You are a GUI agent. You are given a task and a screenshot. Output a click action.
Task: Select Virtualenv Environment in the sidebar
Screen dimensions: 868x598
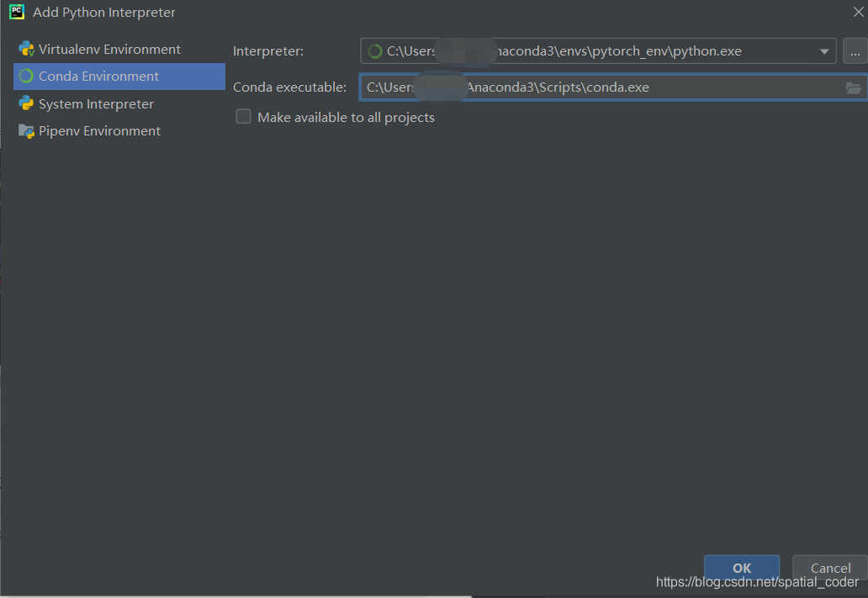coord(119,50)
